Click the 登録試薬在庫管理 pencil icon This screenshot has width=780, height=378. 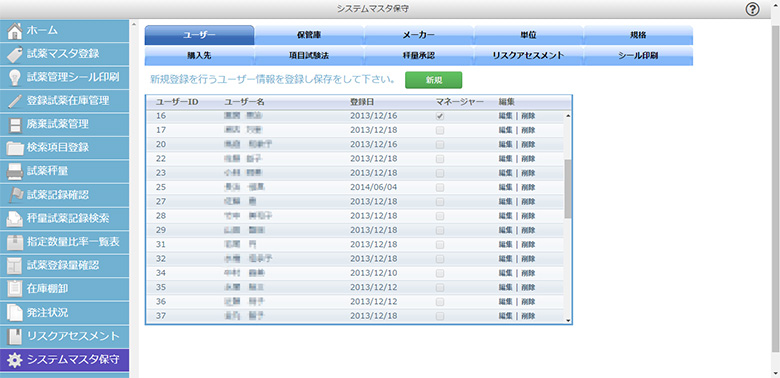click(x=15, y=101)
